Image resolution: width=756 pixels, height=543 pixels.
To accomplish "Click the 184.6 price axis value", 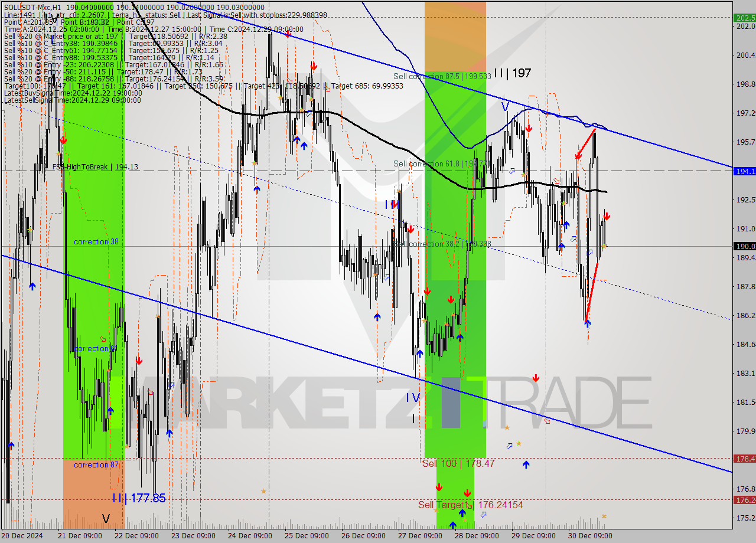I will click(x=745, y=344).
